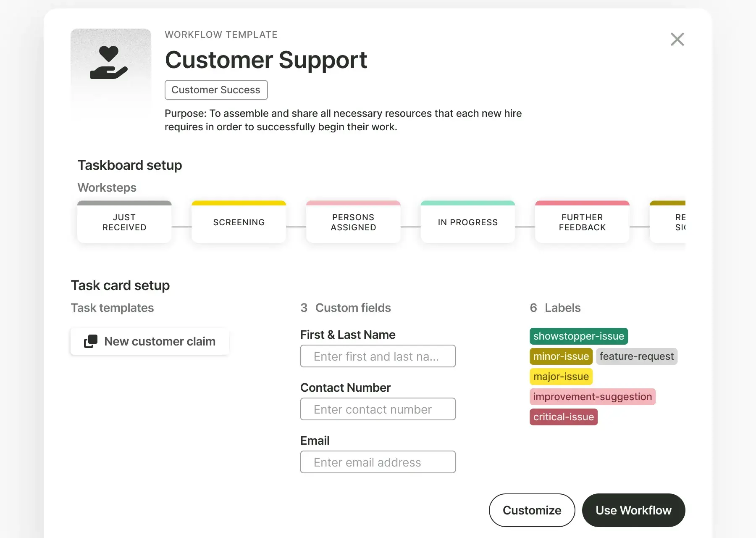Focus the First & Last Name input field
The height and width of the screenshot is (538, 756).
[378, 356]
